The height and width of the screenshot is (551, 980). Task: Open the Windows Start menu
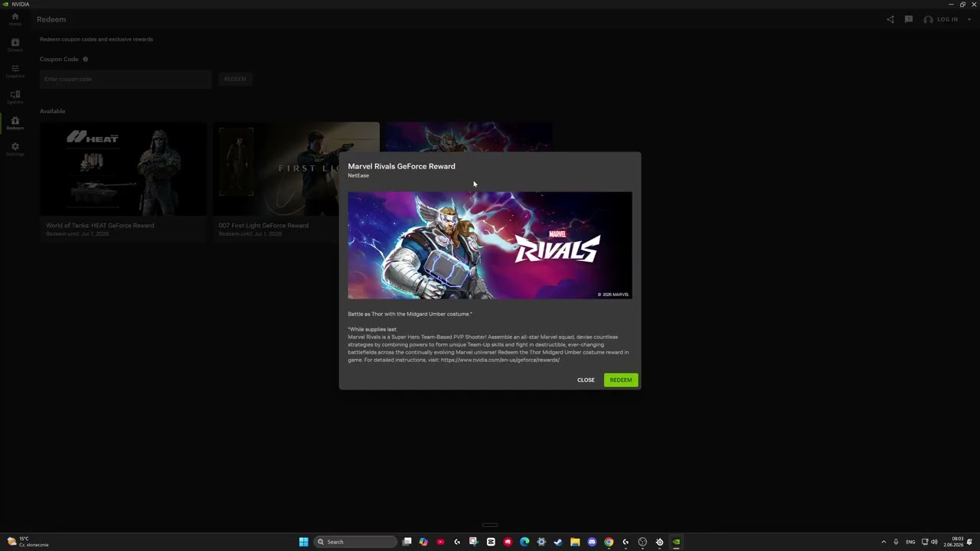pyautogui.click(x=303, y=542)
